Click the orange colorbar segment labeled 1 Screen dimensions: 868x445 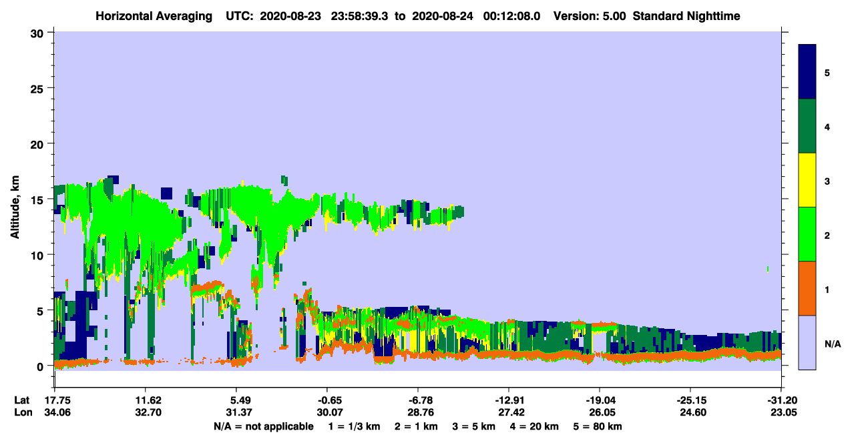[807, 288]
